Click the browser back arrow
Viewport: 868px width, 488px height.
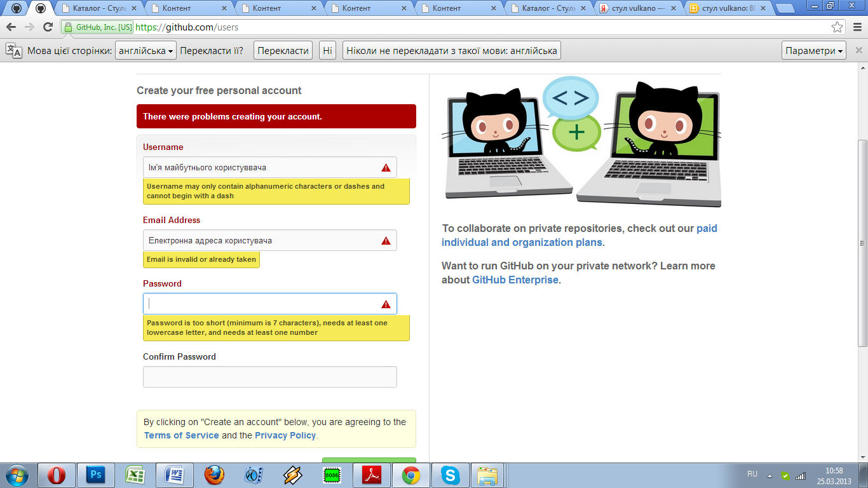(11, 27)
